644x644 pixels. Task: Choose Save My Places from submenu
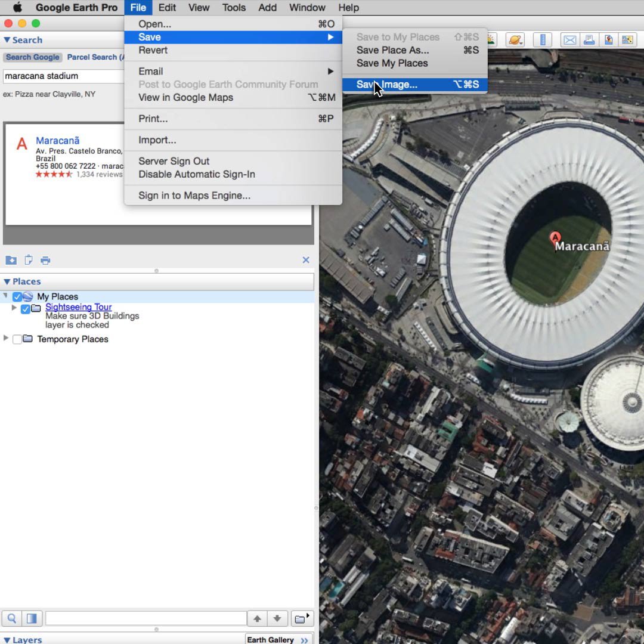(x=415, y=63)
